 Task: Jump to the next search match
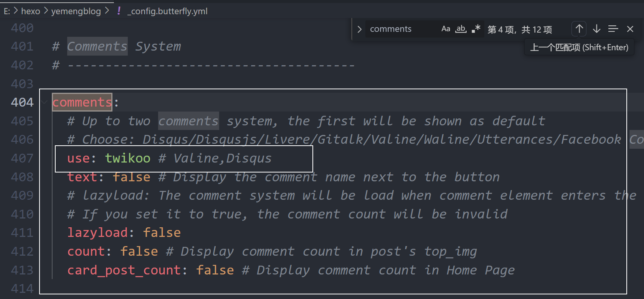point(596,29)
